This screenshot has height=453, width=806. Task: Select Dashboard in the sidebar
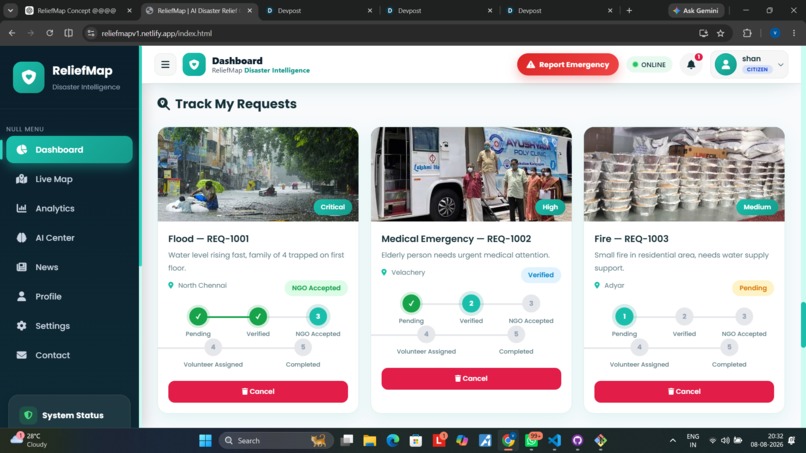pos(69,150)
